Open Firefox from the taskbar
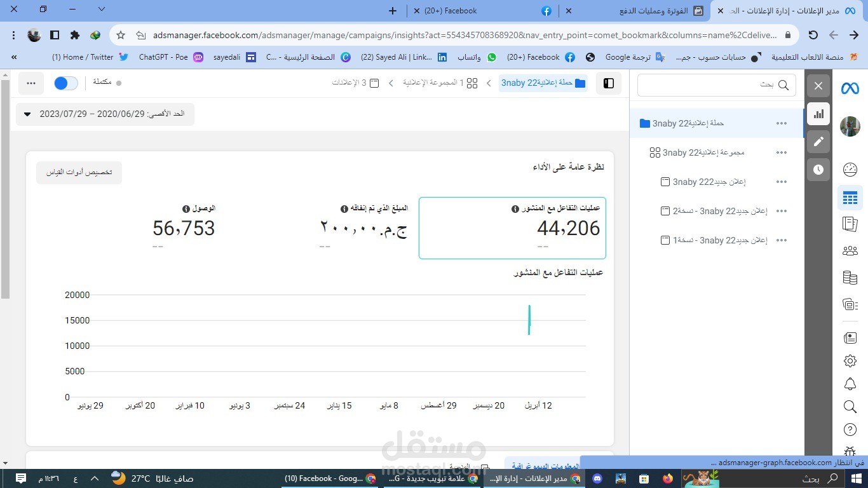 [667, 478]
